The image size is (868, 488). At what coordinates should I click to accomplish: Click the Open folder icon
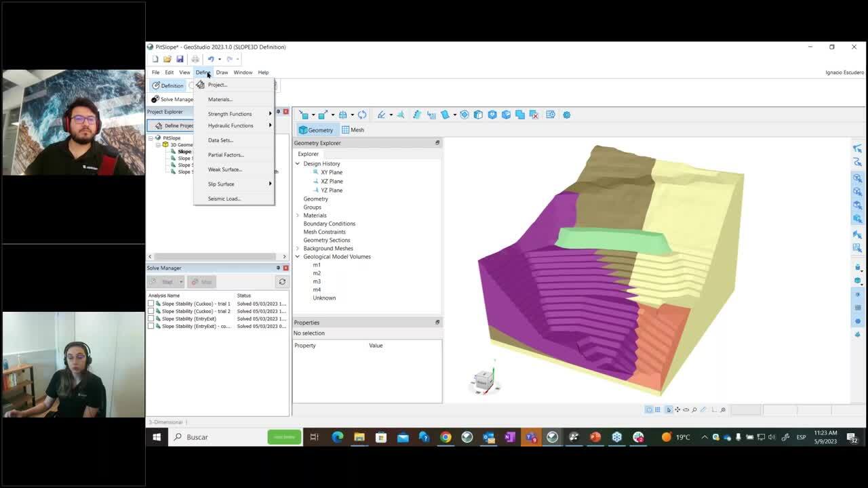167,59
